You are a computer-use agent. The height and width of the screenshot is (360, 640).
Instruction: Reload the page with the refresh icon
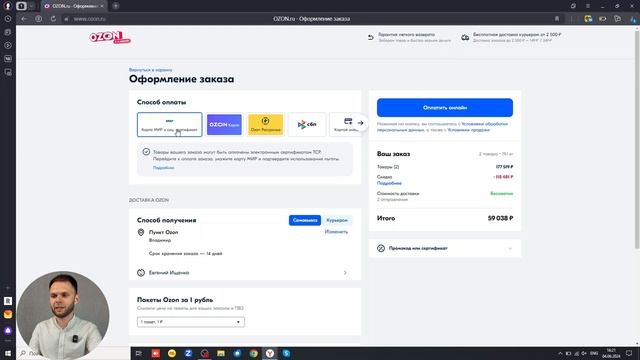53,19
